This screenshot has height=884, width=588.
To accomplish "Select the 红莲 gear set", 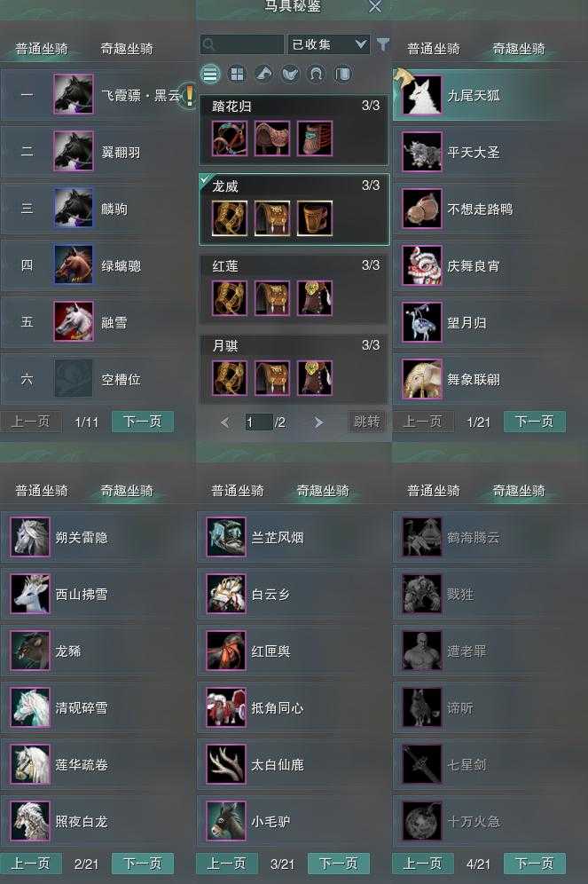I will (294, 289).
